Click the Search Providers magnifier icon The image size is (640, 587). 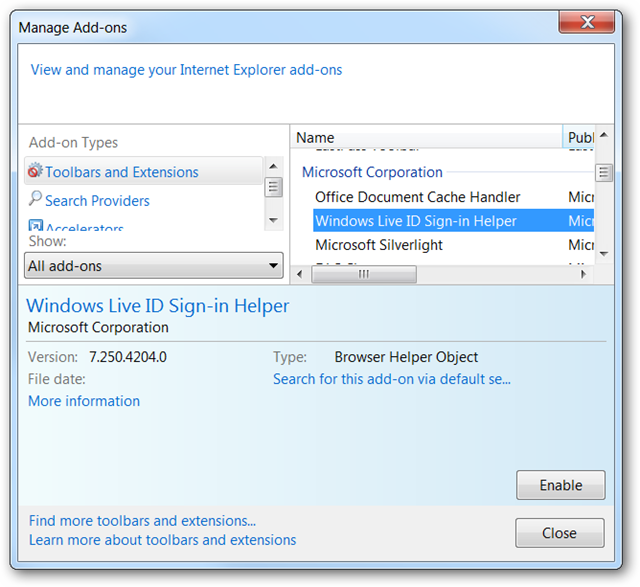(35, 200)
